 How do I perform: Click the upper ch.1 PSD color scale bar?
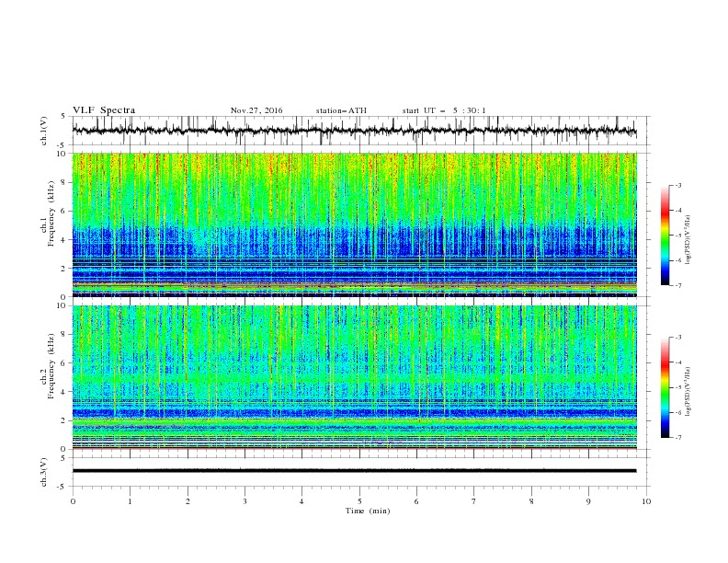coord(665,236)
